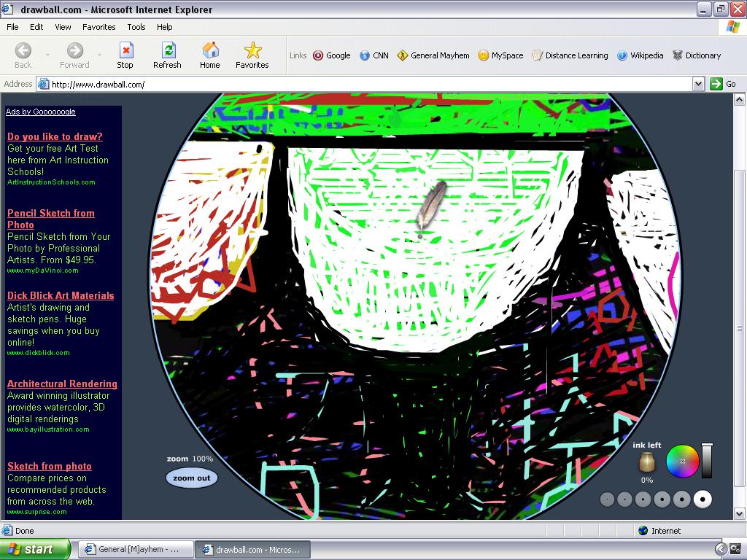Click the Forward navigation button
This screenshot has height=560, width=747.
click(x=75, y=55)
